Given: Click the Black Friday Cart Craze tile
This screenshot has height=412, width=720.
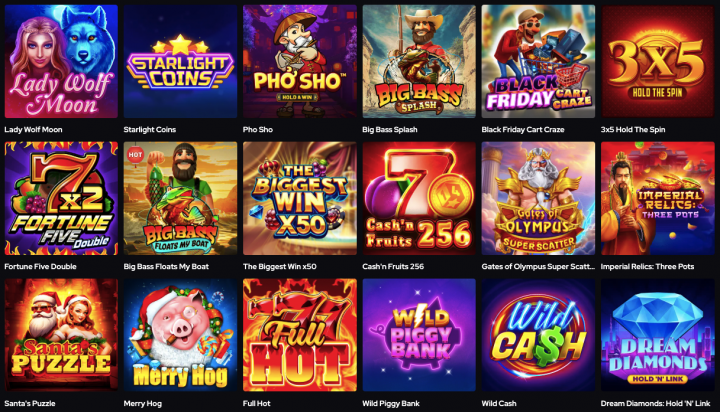Looking at the screenshot, I should point(538,62).
